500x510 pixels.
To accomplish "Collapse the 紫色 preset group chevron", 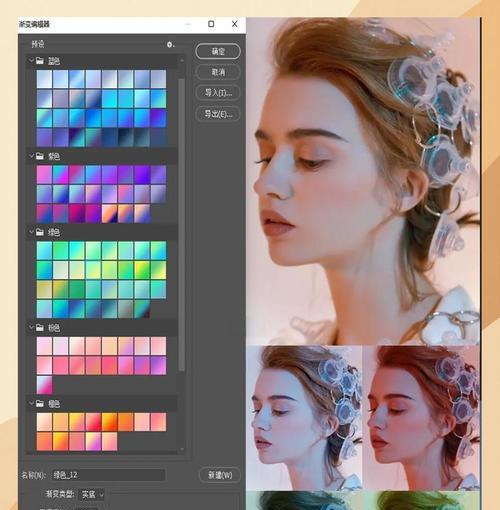I will (x=31, y=156).
